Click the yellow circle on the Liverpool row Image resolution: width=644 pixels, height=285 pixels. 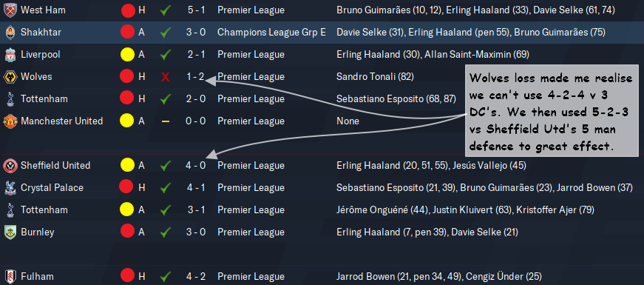(x=128, y=54)
